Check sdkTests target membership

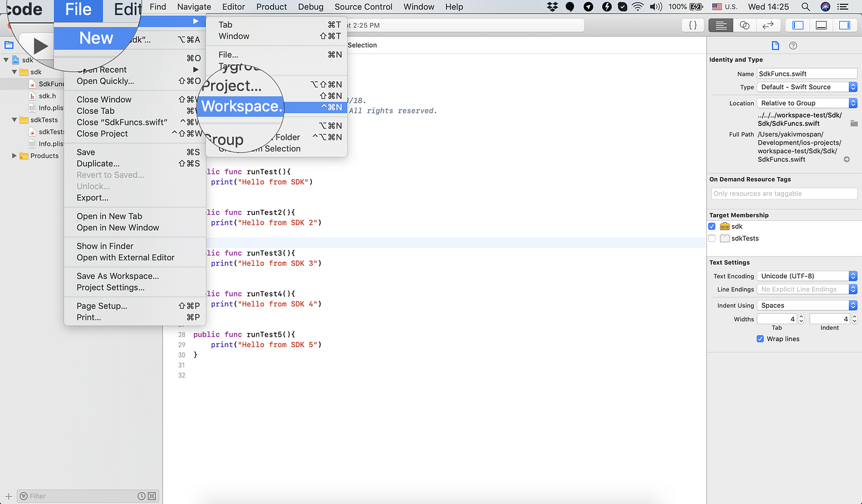(712, 238)
